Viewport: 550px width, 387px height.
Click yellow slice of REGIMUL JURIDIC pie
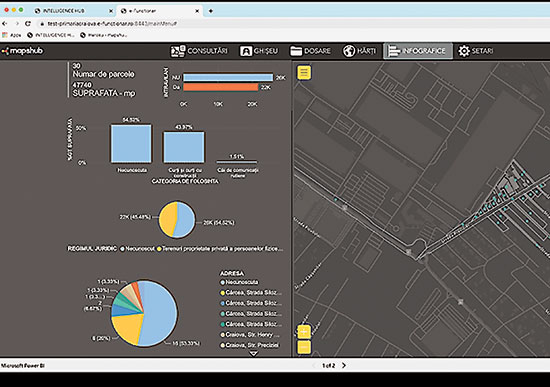(169, 219)
